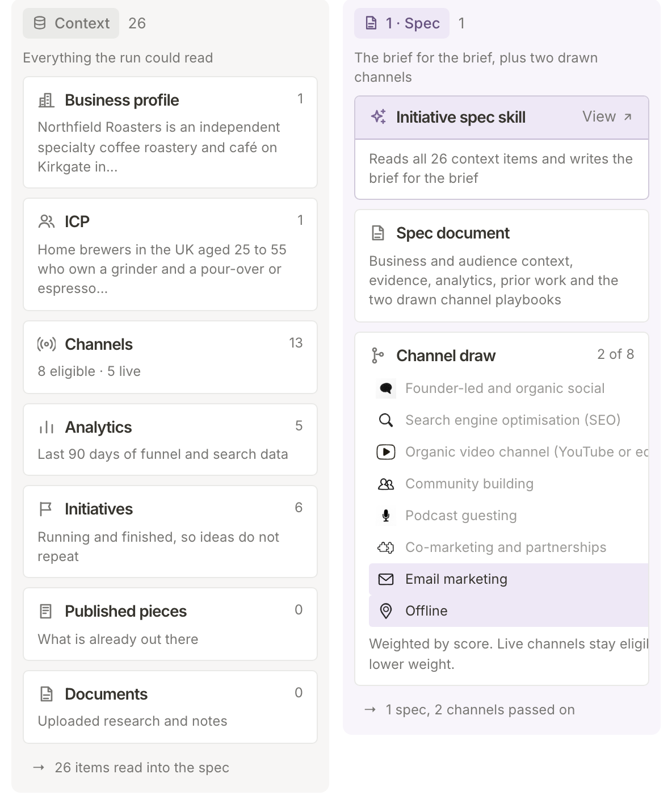The height and width of the screenshot is (795, 672).
Task: Open the Business profile card
Action: 170,132
